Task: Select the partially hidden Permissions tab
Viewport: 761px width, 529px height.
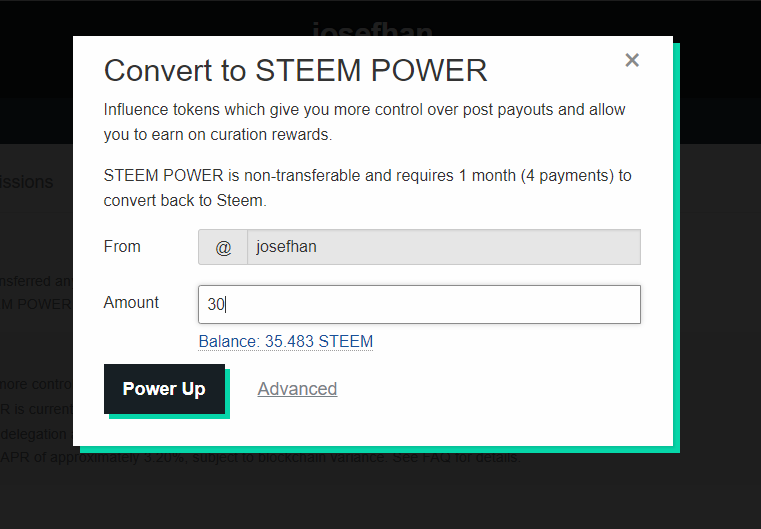Action: click(x=26, y=182)
